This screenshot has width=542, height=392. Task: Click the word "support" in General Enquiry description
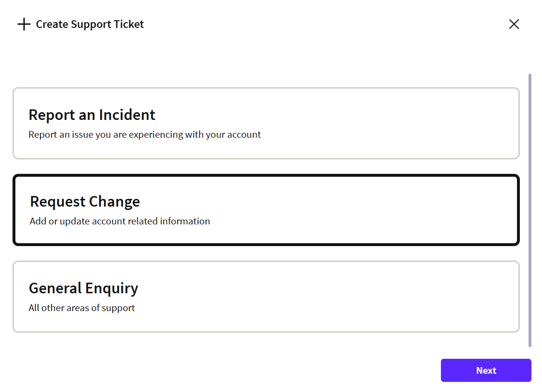(x=119, y=308)
